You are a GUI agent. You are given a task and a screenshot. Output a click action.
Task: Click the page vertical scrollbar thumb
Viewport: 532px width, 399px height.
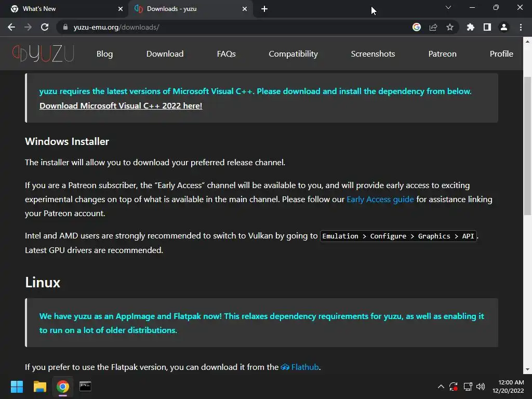click(x=527, y=146)
